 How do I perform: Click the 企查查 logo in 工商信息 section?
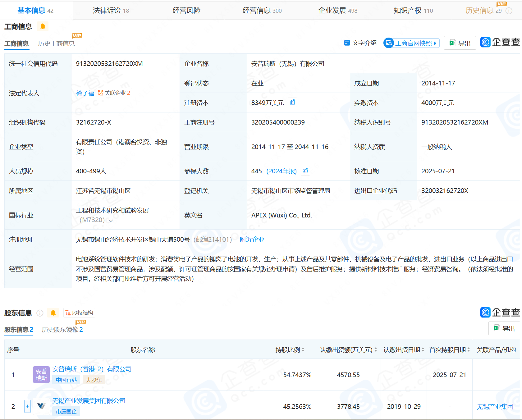tap(500, 42)
